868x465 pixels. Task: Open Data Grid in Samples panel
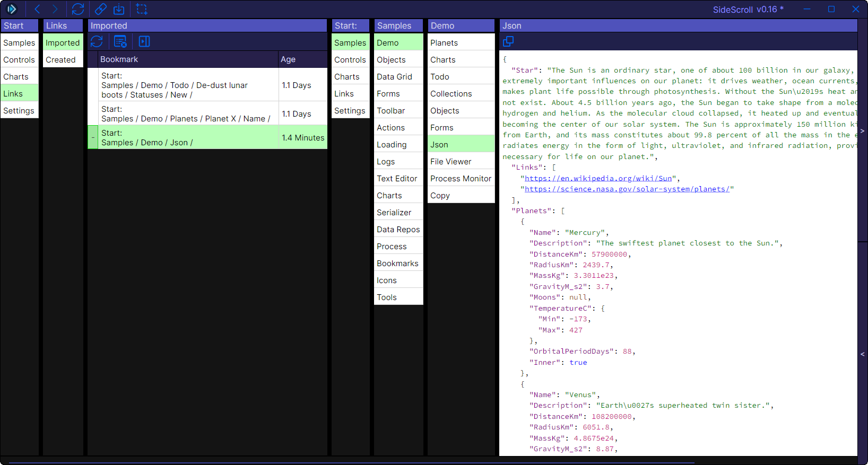[398, 77]
